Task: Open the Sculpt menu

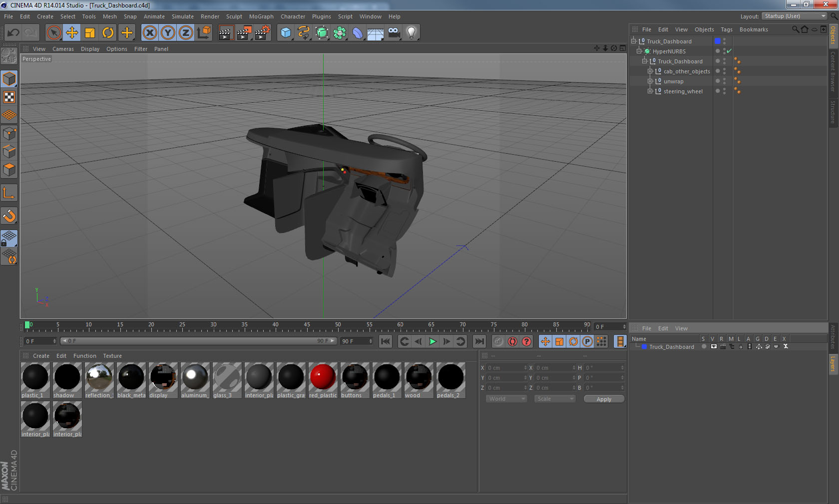Action: point(234,16)
